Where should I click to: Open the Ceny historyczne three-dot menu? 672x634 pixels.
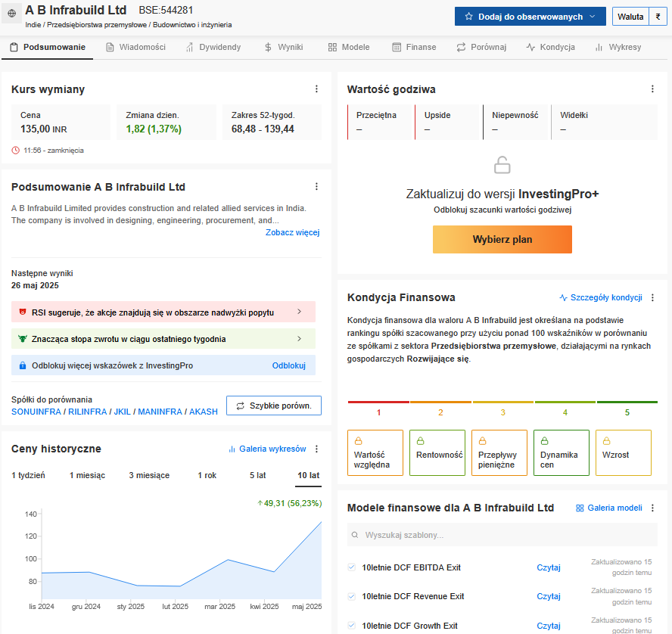tap(317, 449)
